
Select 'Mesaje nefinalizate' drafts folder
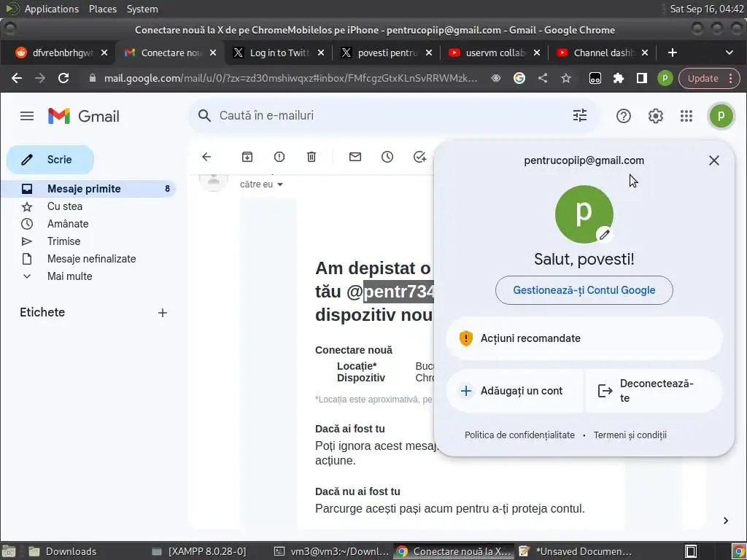pos(89,259)
